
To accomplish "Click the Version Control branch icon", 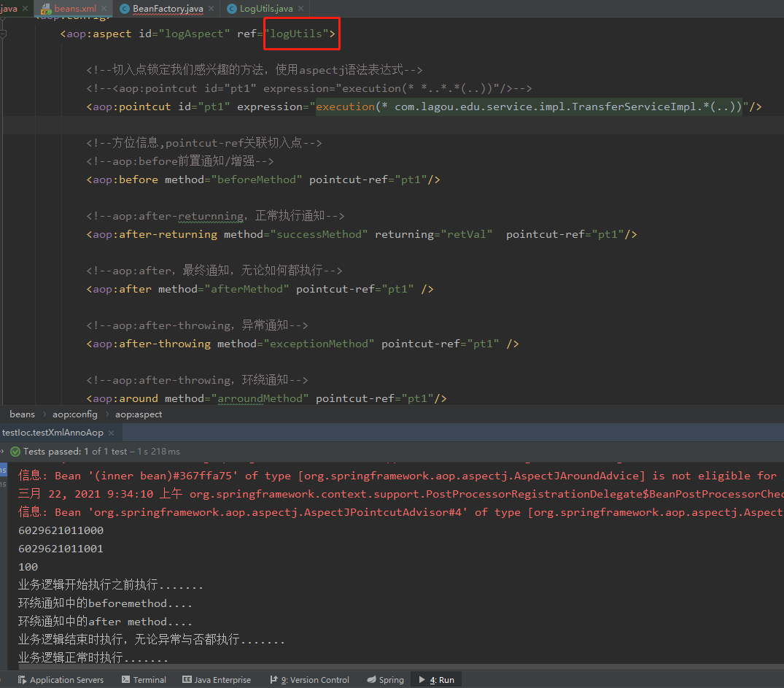I will point(273,679).
